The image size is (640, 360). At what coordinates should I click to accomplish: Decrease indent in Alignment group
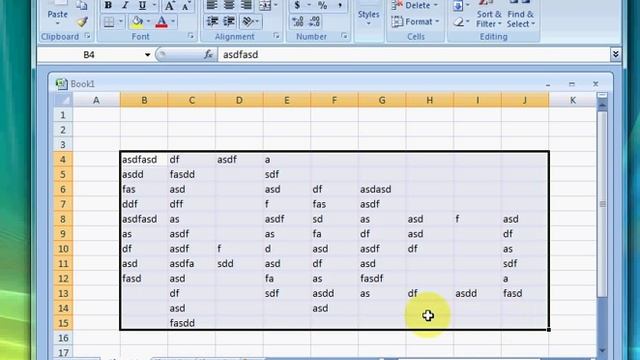click(212, 22)
